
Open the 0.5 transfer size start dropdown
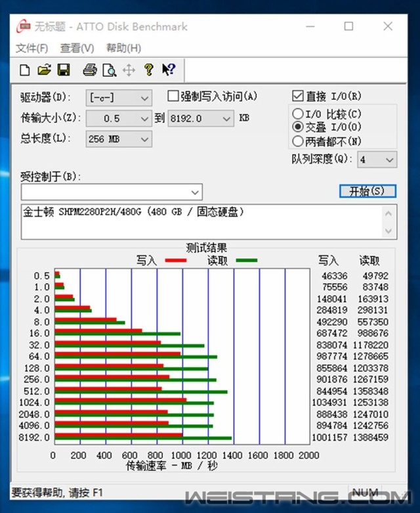(119, 118)
